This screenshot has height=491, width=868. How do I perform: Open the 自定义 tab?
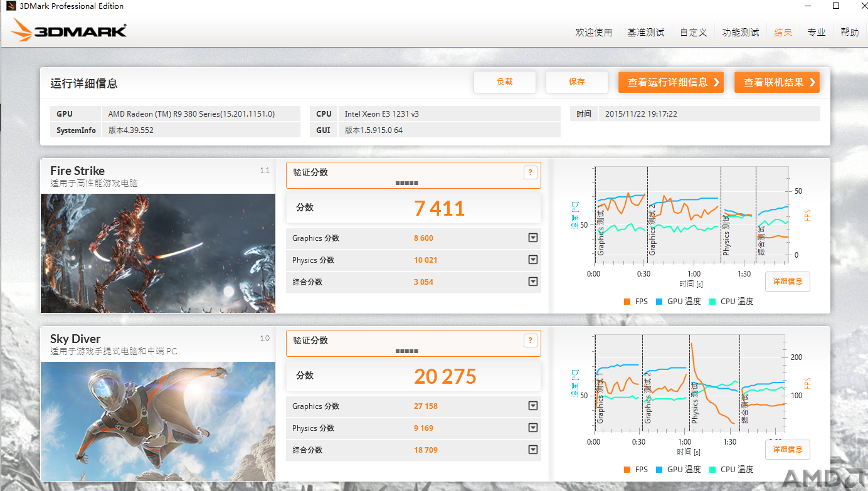pos(694,33)
